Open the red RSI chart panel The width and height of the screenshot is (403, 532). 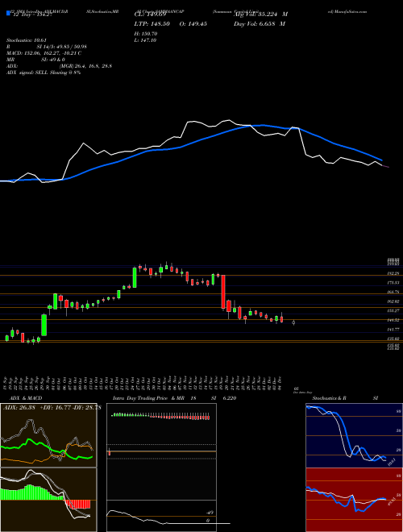pyautogui.click(x=354, y=500)
